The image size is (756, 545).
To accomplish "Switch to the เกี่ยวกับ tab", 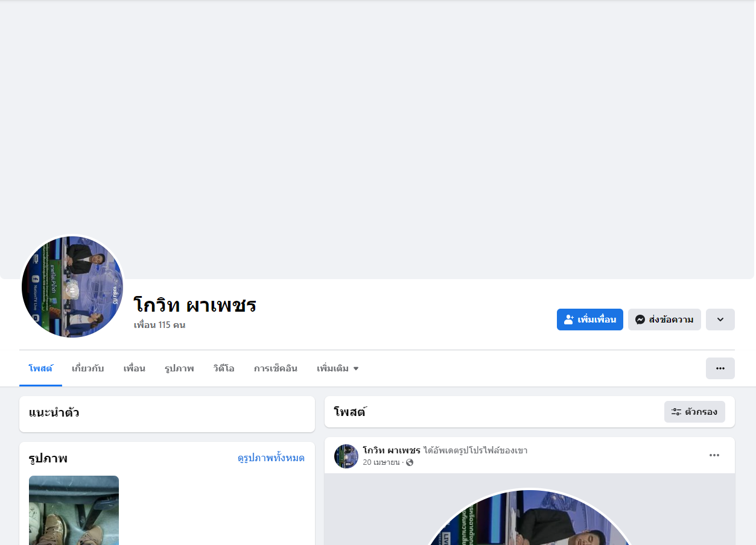I will pos(87,368).
